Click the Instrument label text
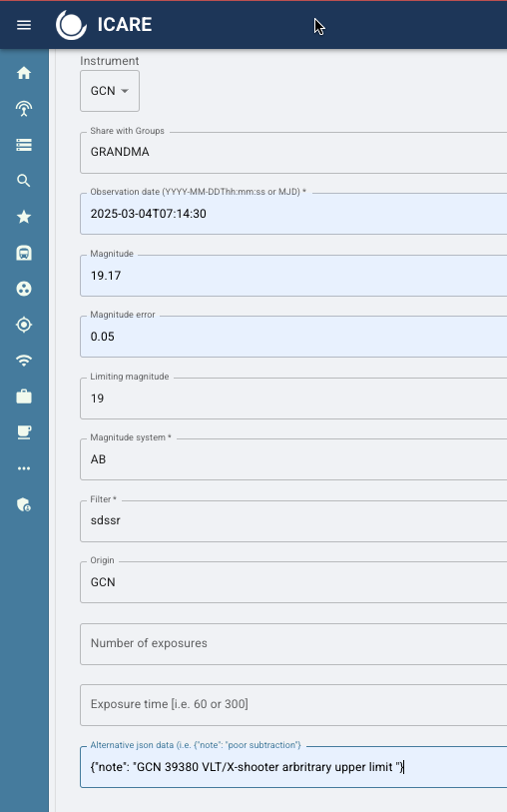Image resolution: width=507 pixels, height=812 pixels. pyautogui.click(x=109, y=61)
